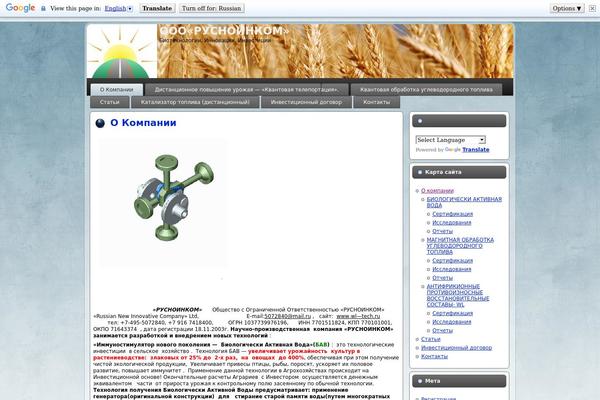
Task: Open the 'Статьи' menu tab
Action: click(x=109, y=102)
